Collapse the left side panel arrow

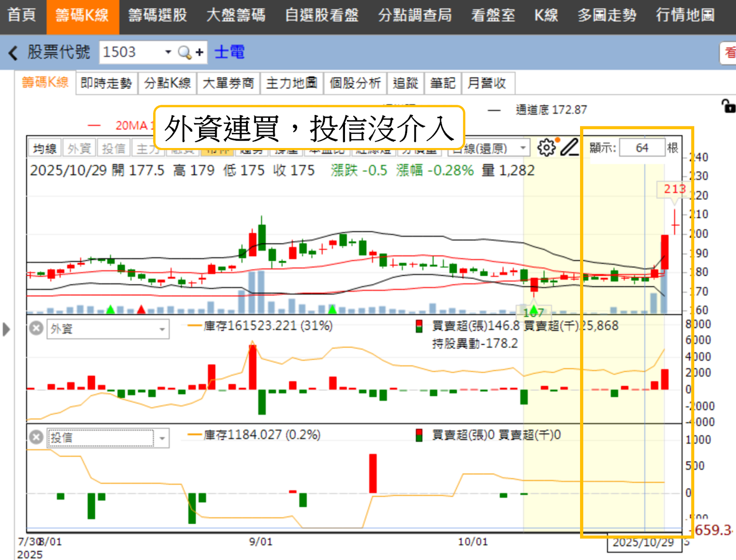(x=6, y=329)
